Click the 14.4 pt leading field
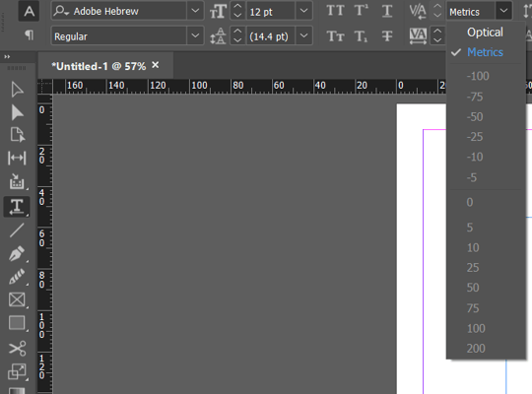532x394 pixels. tap(271, 35)
